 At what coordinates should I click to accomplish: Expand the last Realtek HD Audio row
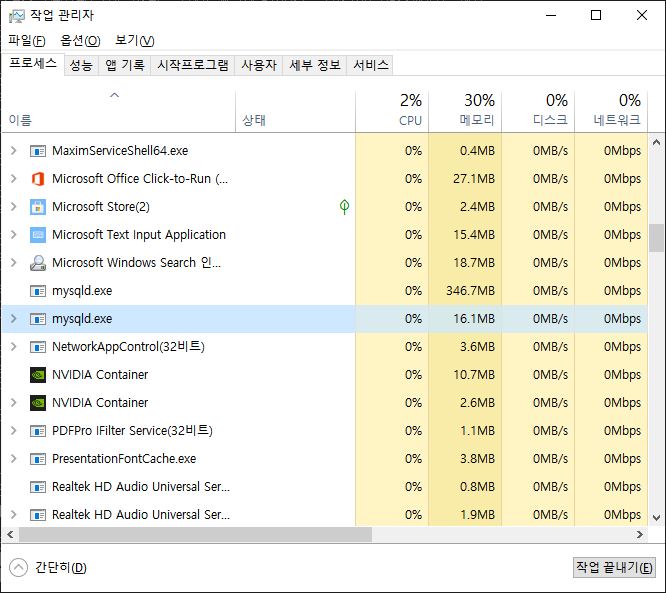coord(14,514)
